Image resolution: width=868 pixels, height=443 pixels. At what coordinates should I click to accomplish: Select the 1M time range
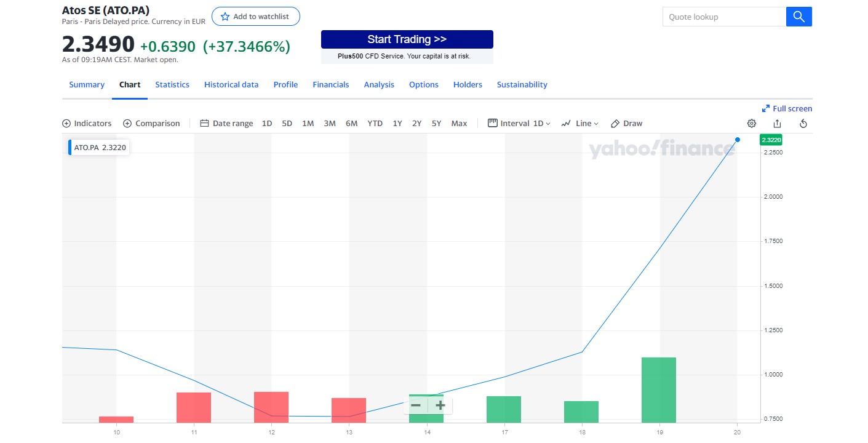point(308,124)
